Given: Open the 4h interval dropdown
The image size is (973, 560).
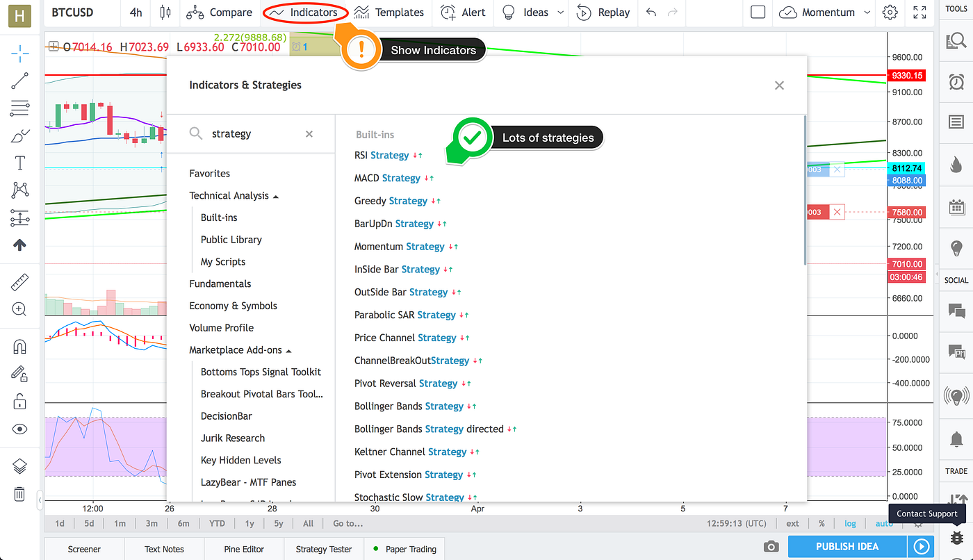Looking at the screenshot, I should tap(136, 13).
